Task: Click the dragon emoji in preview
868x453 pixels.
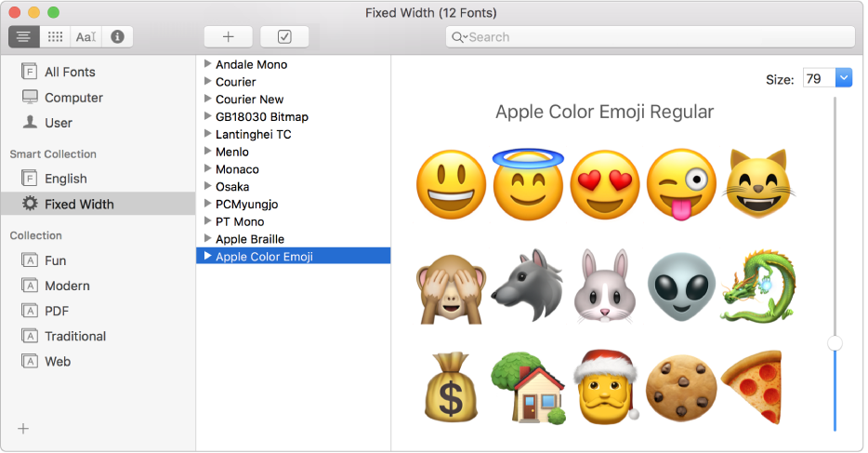Action: tap(758, 286)
